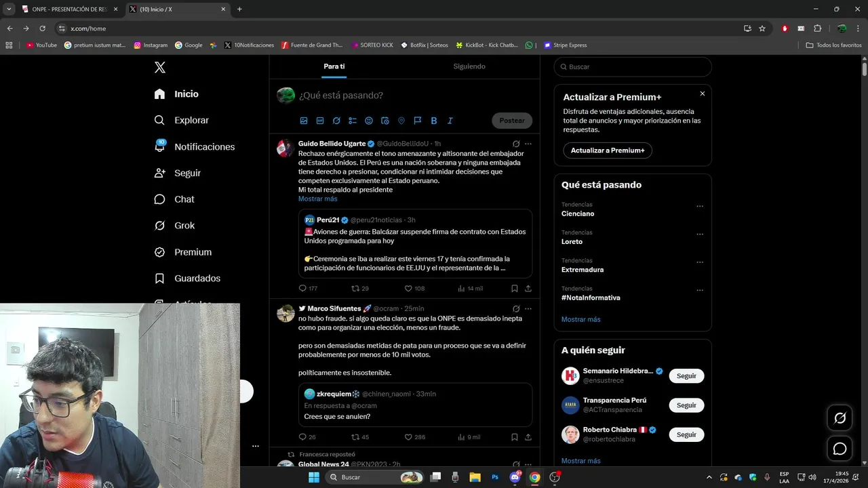
Task: Schedule the post with calendar icon
Action: 385,121
